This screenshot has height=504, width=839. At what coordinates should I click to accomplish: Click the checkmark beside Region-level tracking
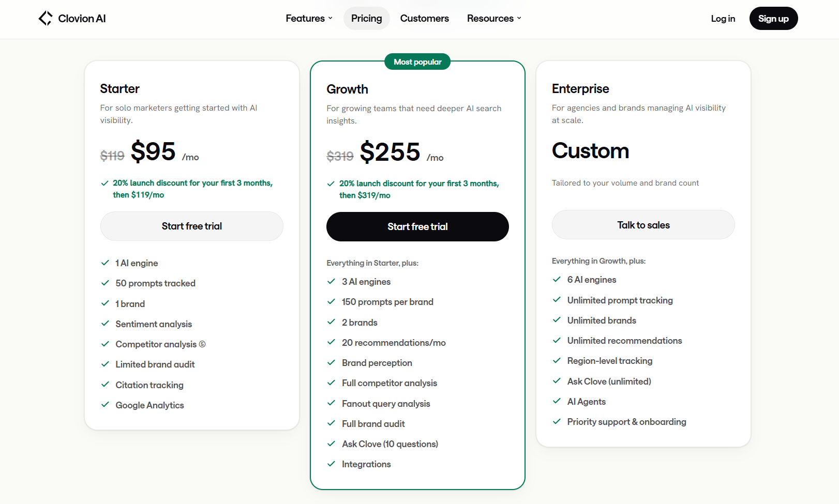[x=557, y=360]
